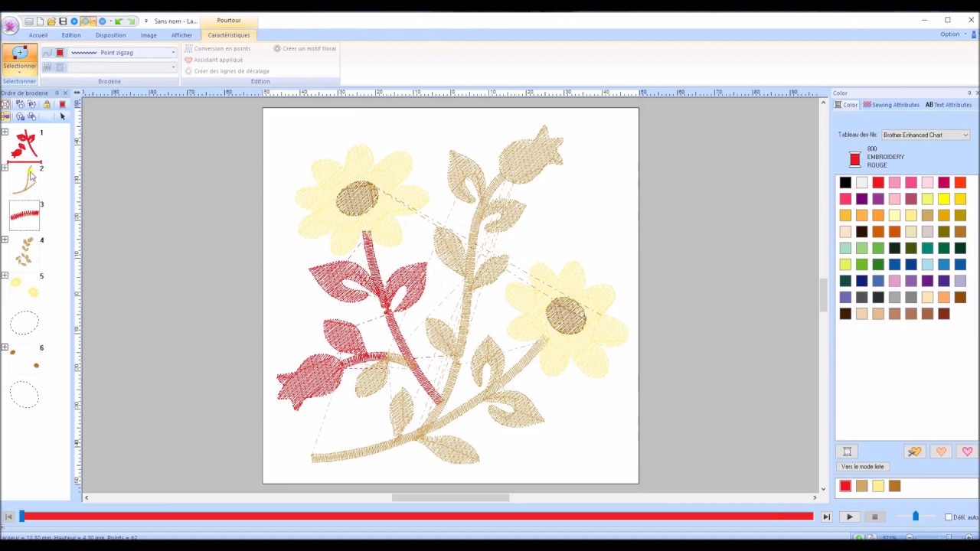The image size is (980, 551).
Task: Click the pink heart icon in Color panel
Action: [x=967, y=452]
